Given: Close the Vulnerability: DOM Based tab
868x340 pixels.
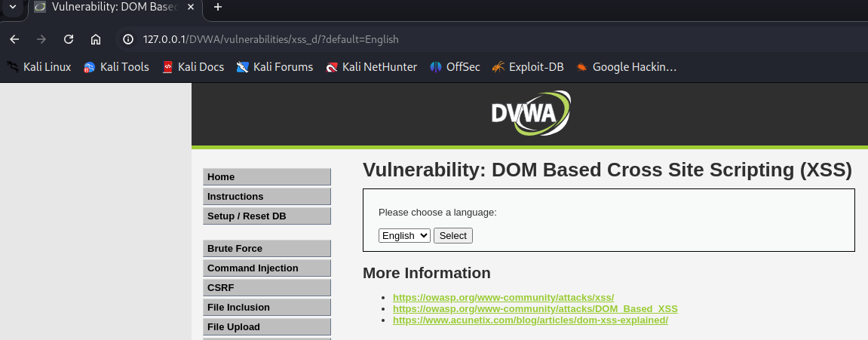Looking at the screenshot, I should pyautogui.click(x=191, y=8).
